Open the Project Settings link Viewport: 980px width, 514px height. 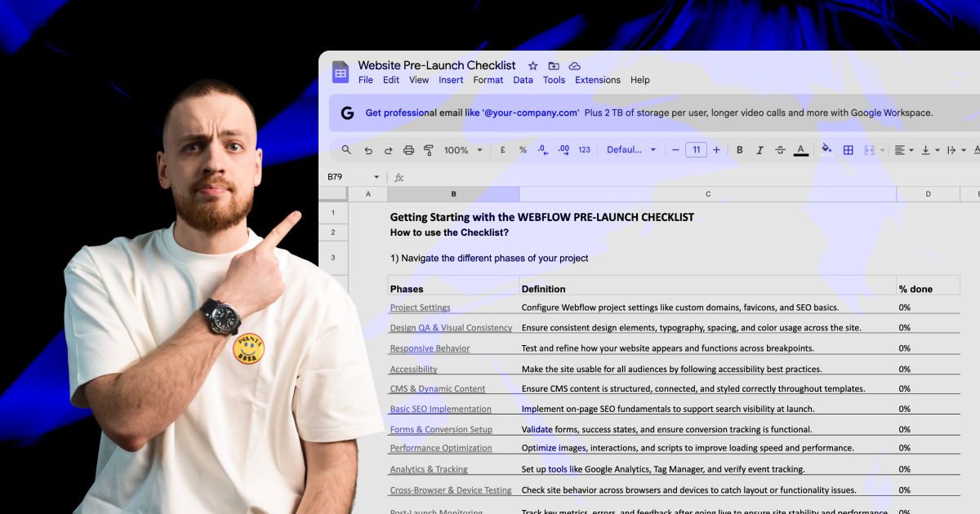point(420,308)
